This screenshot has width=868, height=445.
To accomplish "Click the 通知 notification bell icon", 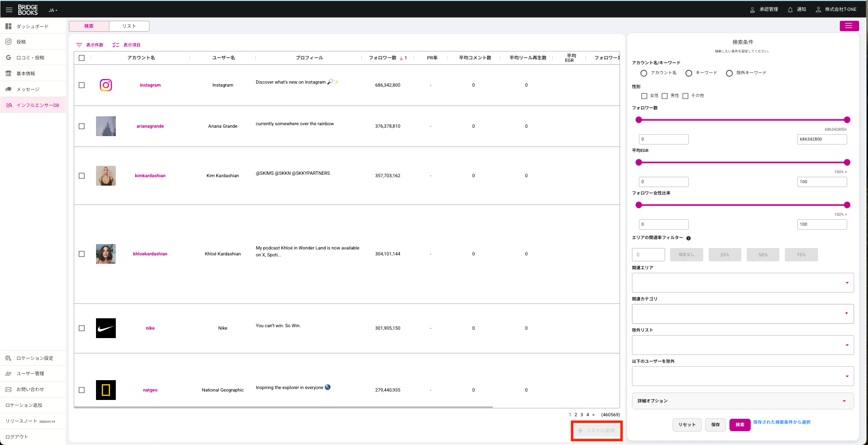I will [790, 9].
